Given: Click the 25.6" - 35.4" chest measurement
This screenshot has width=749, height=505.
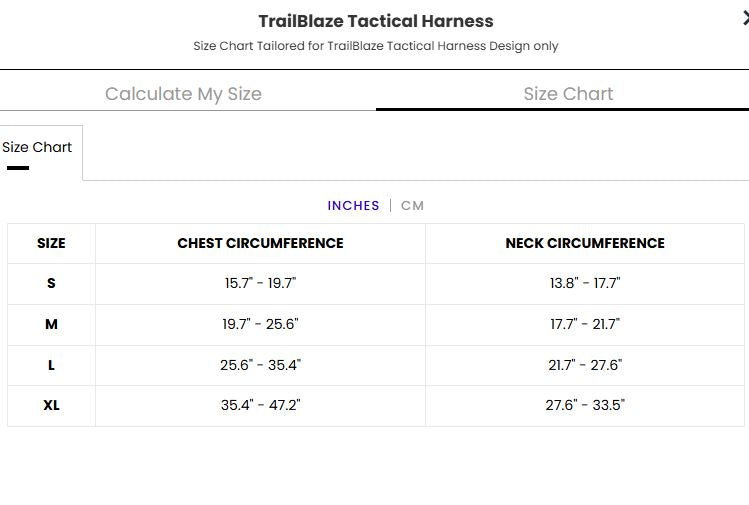Looking at the screenshot, I should [x=260, y=365].
